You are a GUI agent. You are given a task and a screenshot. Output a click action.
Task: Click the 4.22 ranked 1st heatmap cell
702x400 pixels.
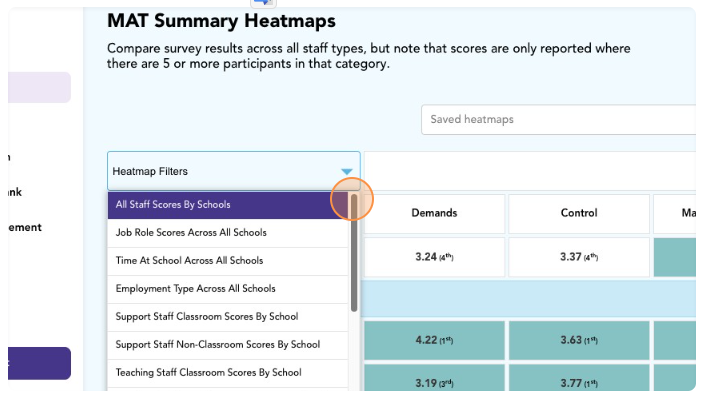pyautogui.click(x=434, y=339)
